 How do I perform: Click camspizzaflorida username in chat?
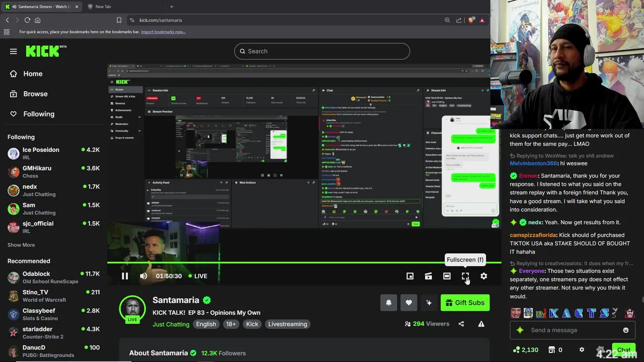(x=533, y=235)
